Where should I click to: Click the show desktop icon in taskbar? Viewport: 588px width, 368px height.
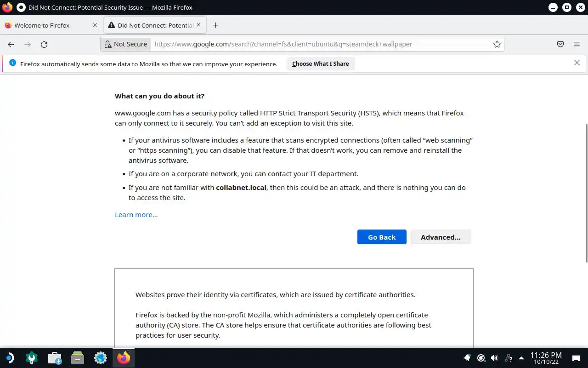576,358
